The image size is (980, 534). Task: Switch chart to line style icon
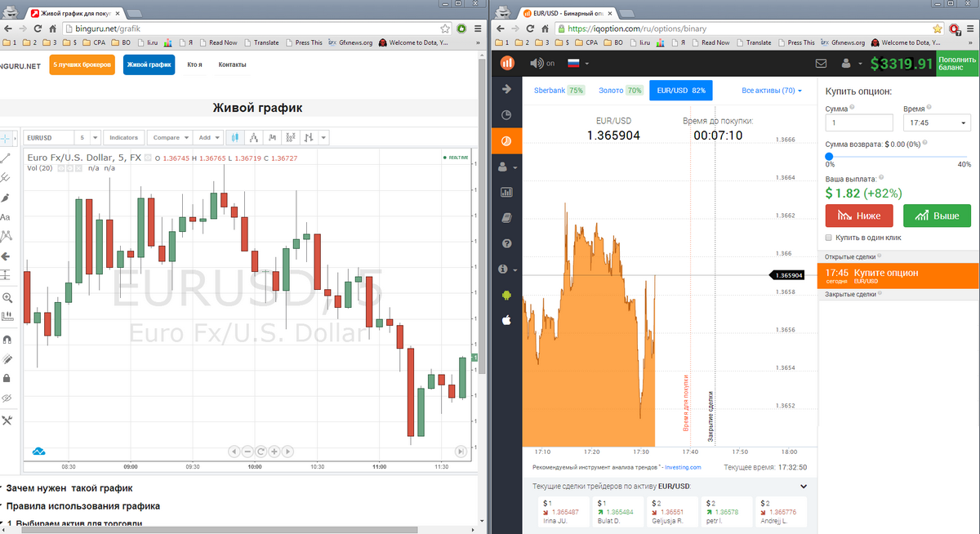pyautogui.click(x=273, y=137)
